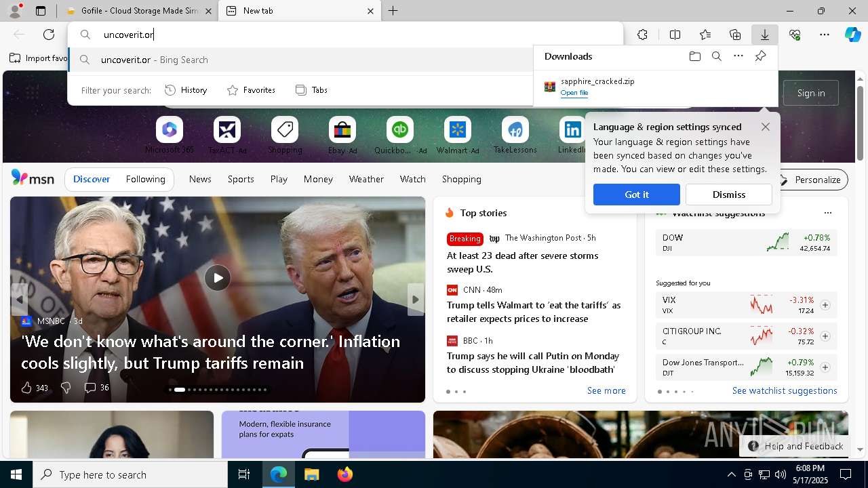The image size is (868, 488).
Task: Click Dismiss button in sync popup
Action: (729, 195)
